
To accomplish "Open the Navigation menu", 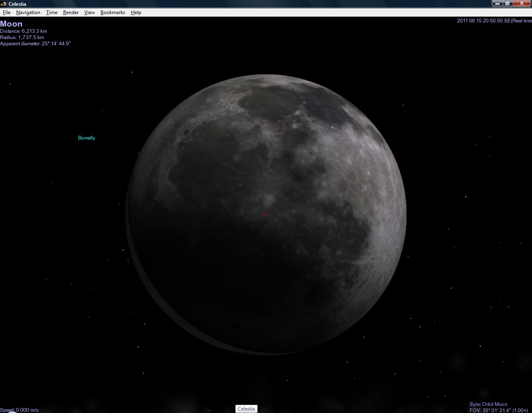I will click(x=28, y=12).
